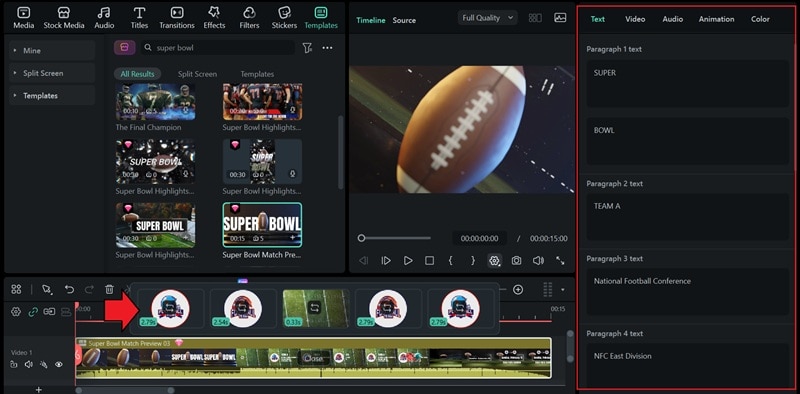Viewport: 800px width, 394px height.
Task: Filter results by Templates chip
Action: [x=257, y=74]
